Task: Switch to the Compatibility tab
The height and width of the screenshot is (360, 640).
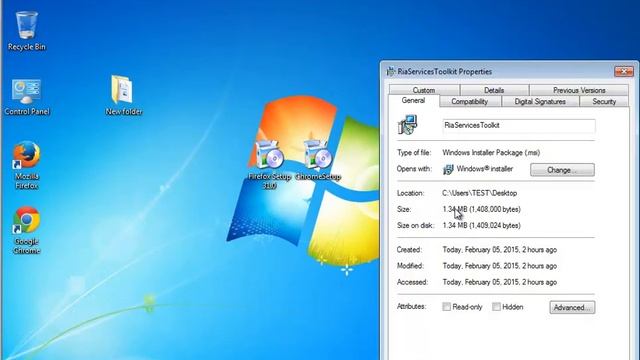Action: [x=470, y=102]
